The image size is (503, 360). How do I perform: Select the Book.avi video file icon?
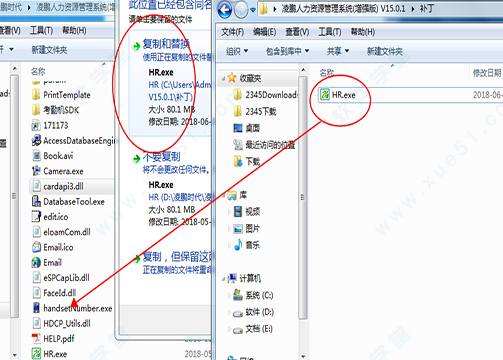click(36, 156)
